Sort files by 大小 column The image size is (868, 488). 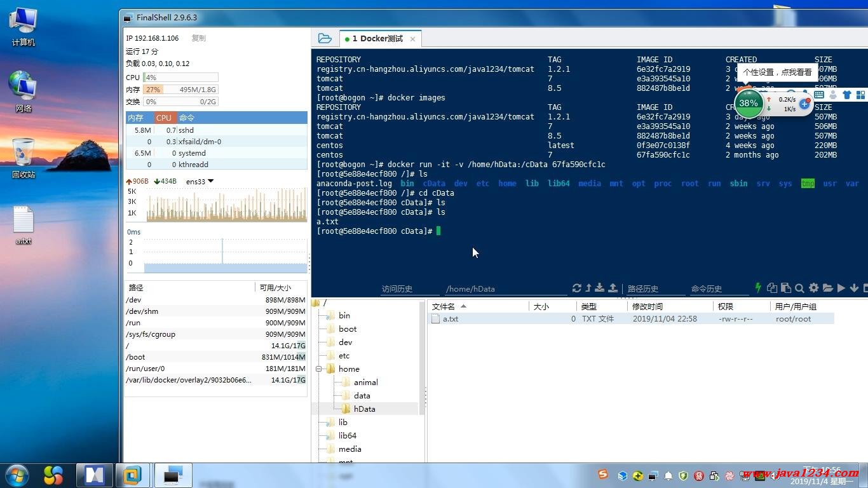pos(553,306)
